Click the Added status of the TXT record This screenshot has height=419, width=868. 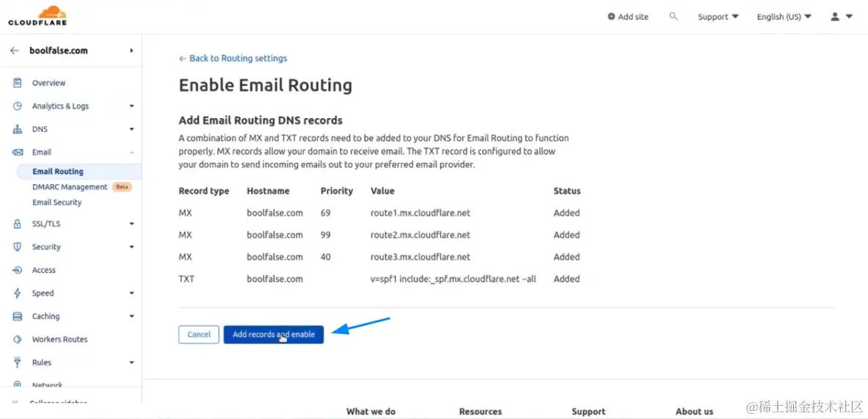(567, 279)
